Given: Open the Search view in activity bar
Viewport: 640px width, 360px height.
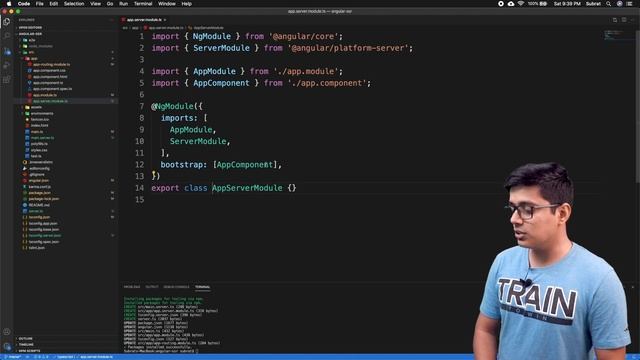Looking at the screenshot, I should click(x=7, y=36).
